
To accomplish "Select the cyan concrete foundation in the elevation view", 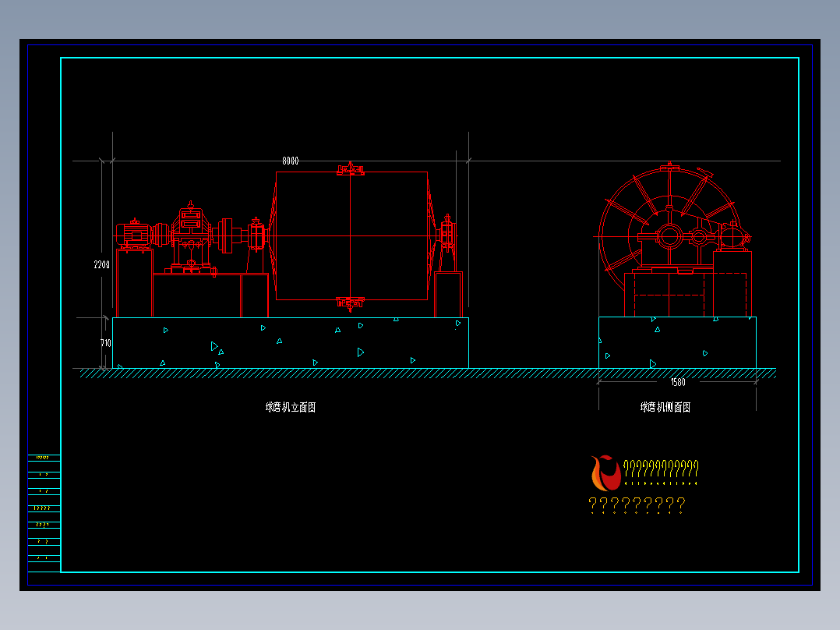I will coord(291,342).
